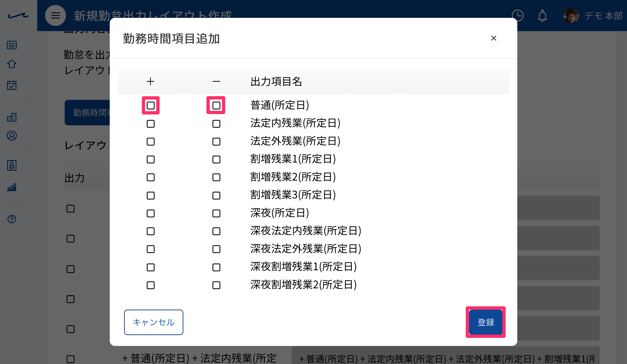The height and width of the screenshot is (364, 627).
Task: Click the plus column header
Action: click(x=150, y=82)
